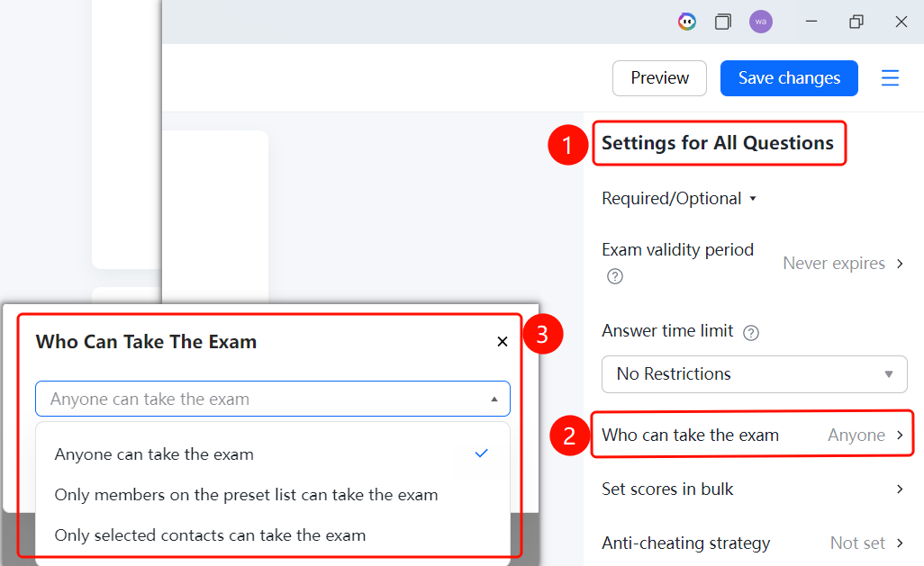
Task: Open 'Who can take the exam' setting row
Action: click(753, 435)
